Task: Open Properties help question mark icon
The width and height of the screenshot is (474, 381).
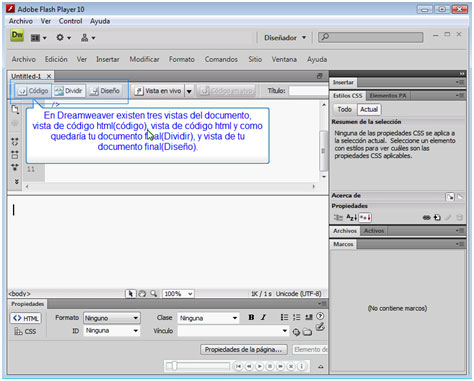Action: (320, 316)
